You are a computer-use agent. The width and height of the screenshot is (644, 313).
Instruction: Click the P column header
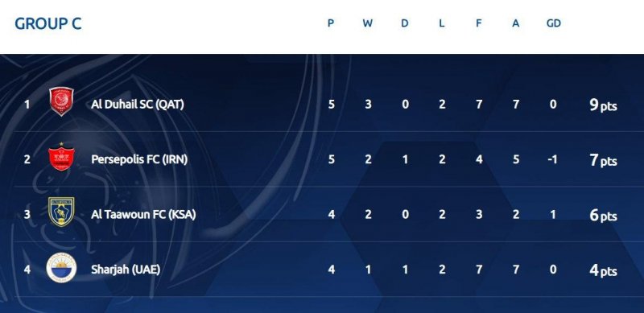click(x=331, y=23)
